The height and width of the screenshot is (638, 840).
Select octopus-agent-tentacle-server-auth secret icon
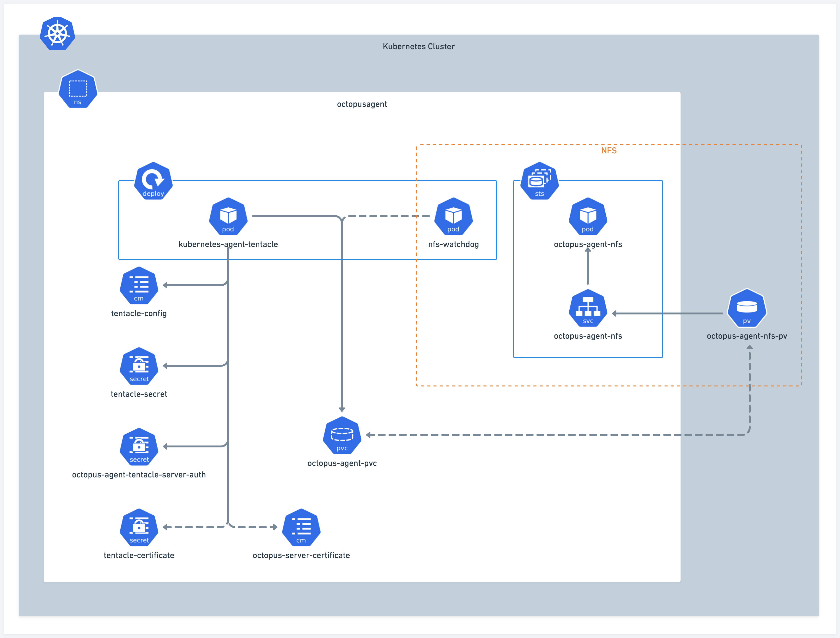[x=139, y=447]
